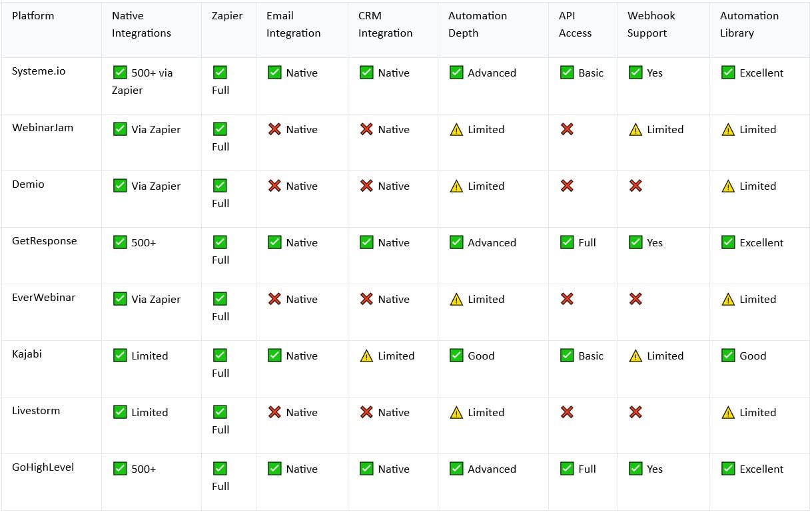Click the red X in Demio's Webhook Support cell
Image resolution: width=812 pixels, height=512 pixels.
(635, 186)
